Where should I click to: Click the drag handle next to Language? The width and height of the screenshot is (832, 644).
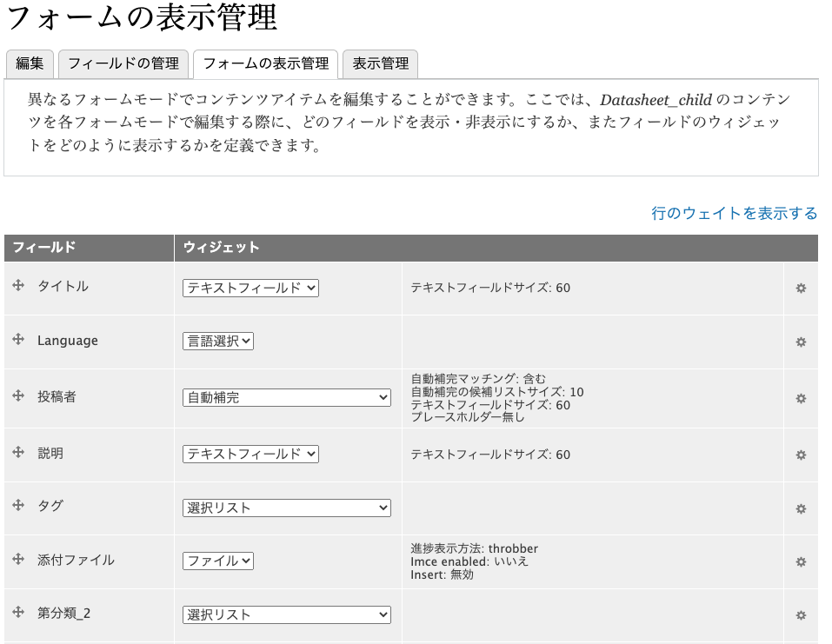click(x=18, y=340)
